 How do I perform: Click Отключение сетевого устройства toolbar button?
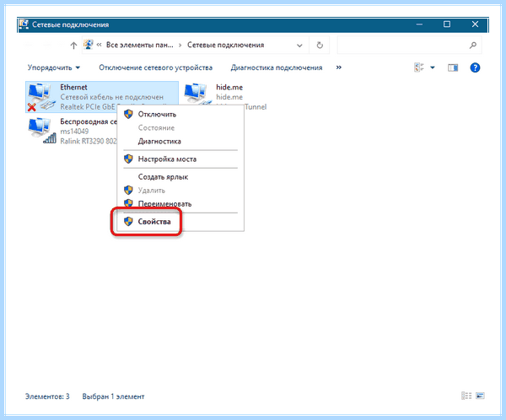click(155, 67)
